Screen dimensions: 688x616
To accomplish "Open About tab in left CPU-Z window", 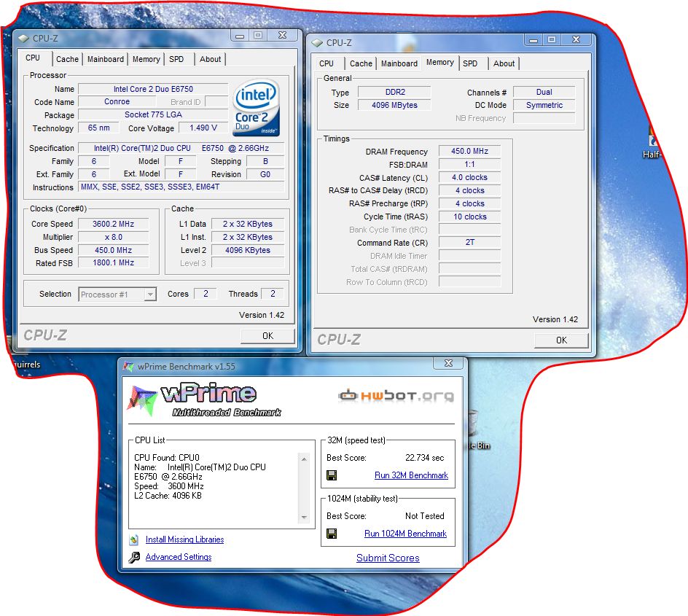I will coord(210,59).
